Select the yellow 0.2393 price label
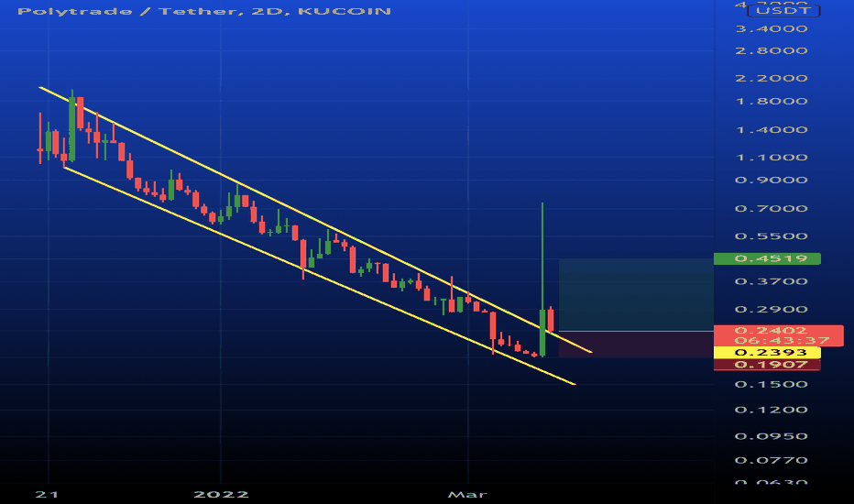 point(767,353)
